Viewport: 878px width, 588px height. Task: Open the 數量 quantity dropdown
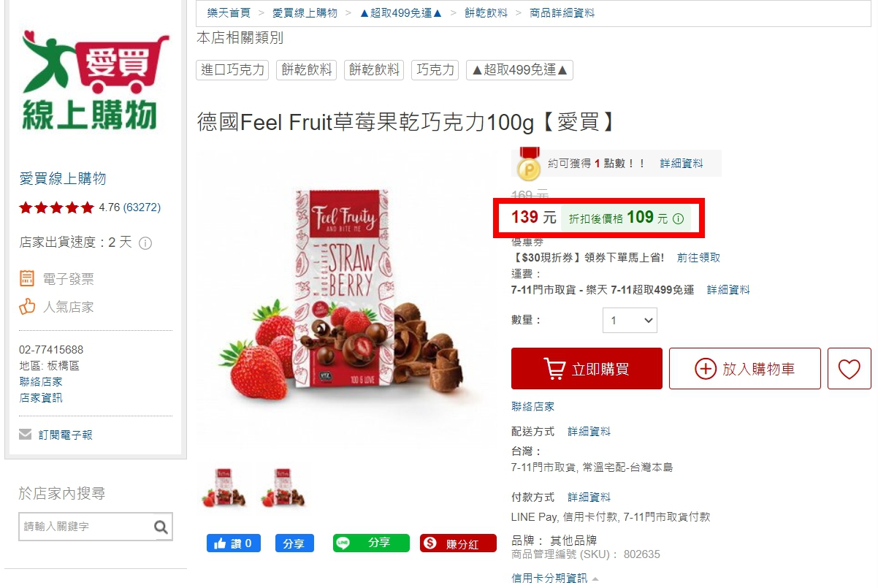(630, 321)
